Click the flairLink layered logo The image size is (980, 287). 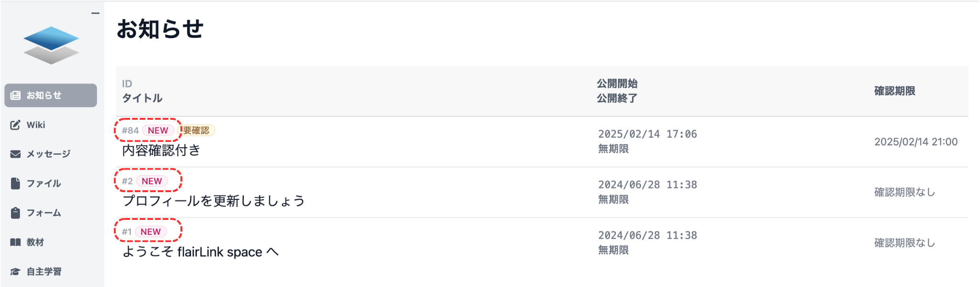tap(51, 45)
